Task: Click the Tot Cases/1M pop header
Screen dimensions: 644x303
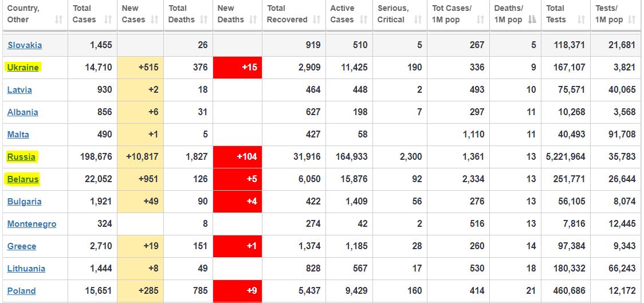Action: pos(452,14)
